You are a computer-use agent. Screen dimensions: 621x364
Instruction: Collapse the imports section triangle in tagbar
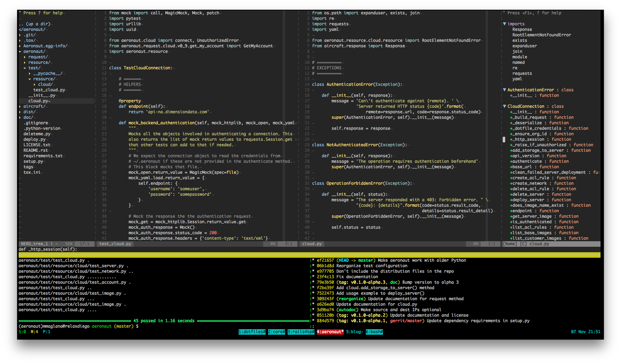click(504, 24)
